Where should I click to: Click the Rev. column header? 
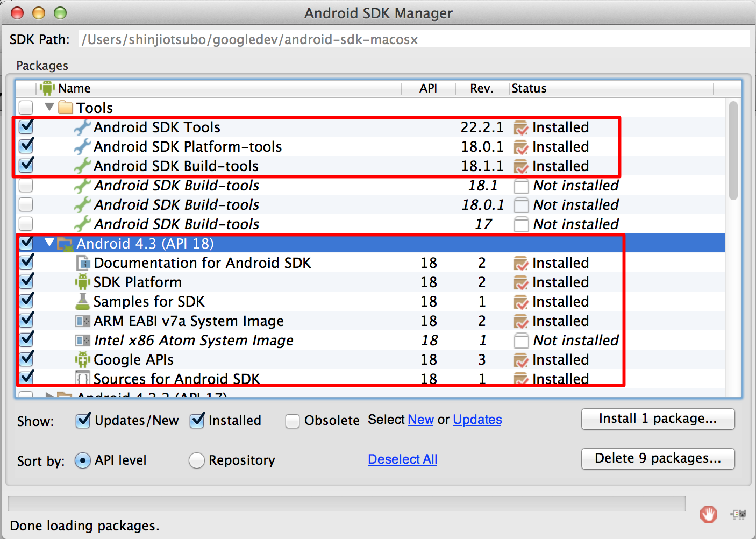click(482, 88)
